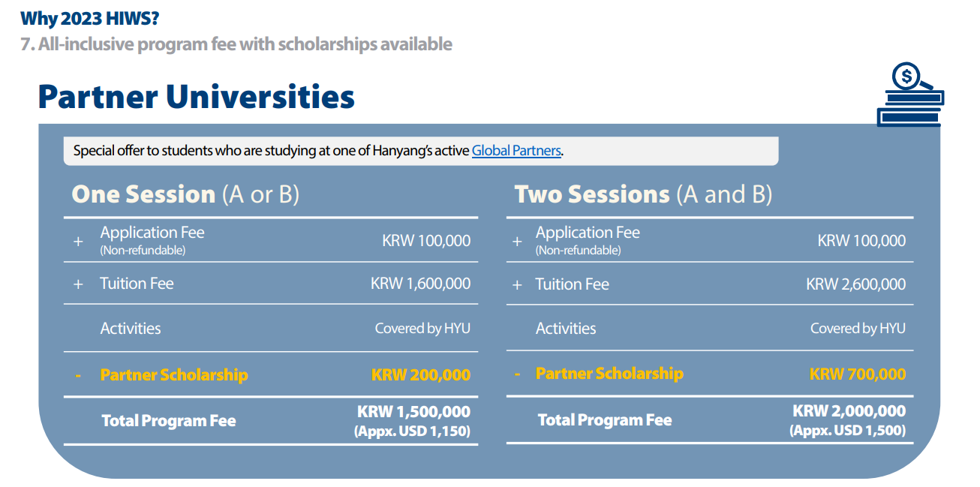Viewport: 980px width, 487px height.
Task: Click the minus sign beside One Session Partner Scholarship
Action: click(x=78, y=375)
